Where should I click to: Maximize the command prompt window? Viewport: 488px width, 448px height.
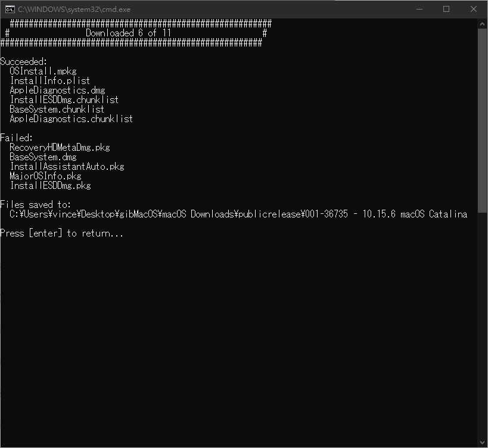(446, 10)
